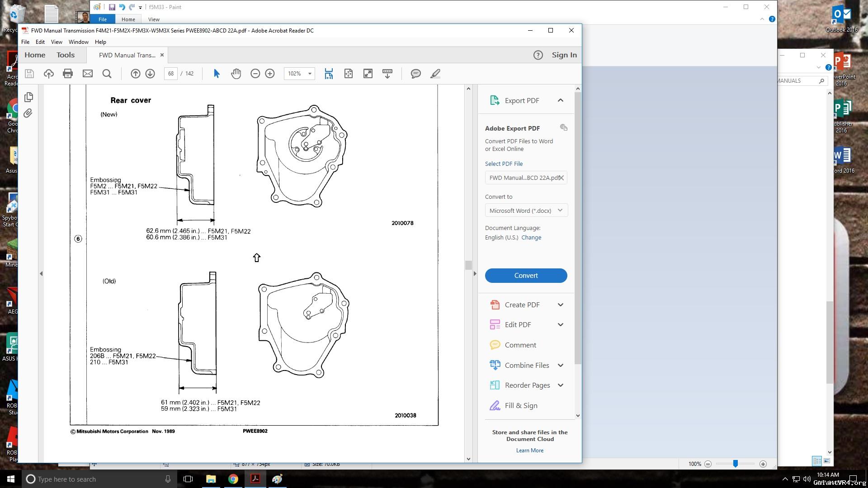Viewport: 868px width, 488px height.
Task: Click the Learn More link
Action: tap(530, 450)
